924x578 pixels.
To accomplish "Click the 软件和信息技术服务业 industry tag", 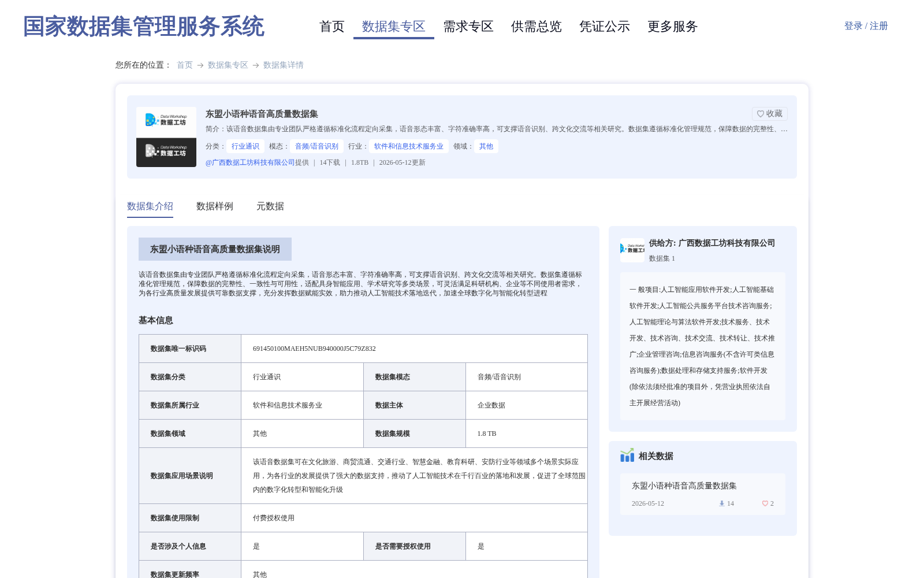I will point(409,146).
